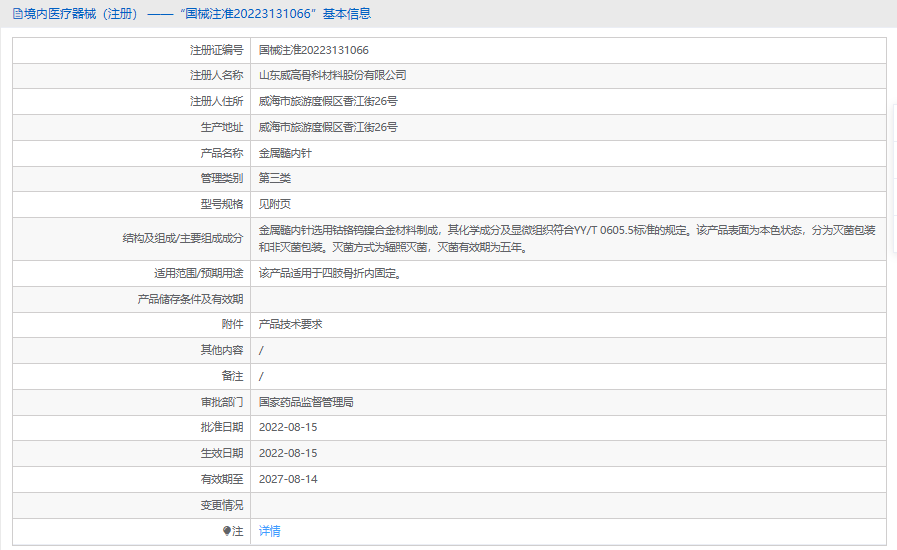Select expiry date 2027-08-14
Screen dimensions: 897x550
tap(288, 480)
